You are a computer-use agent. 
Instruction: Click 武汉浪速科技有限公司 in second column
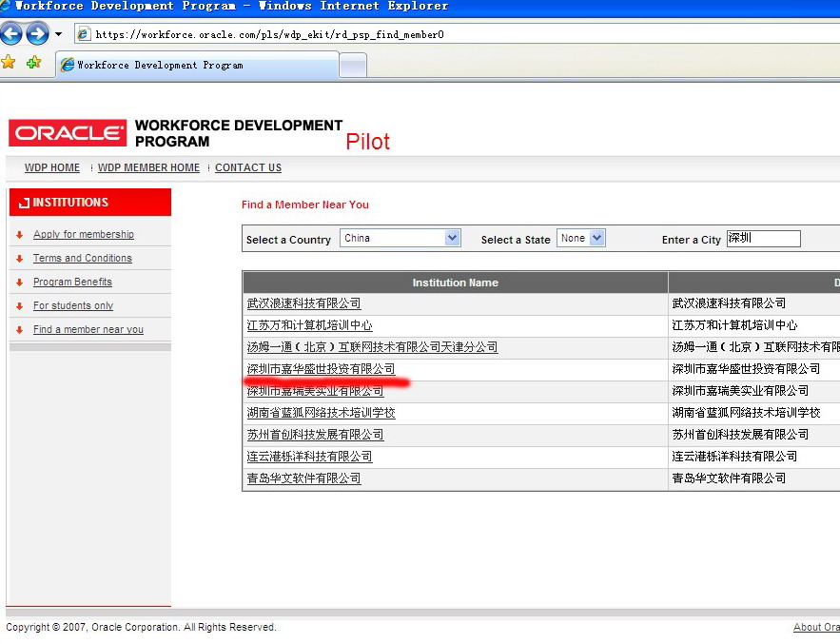point(729,303)
